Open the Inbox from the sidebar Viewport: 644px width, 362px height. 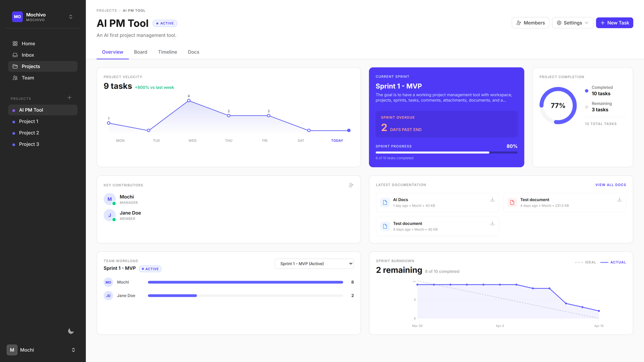click(x=28, y=55)
